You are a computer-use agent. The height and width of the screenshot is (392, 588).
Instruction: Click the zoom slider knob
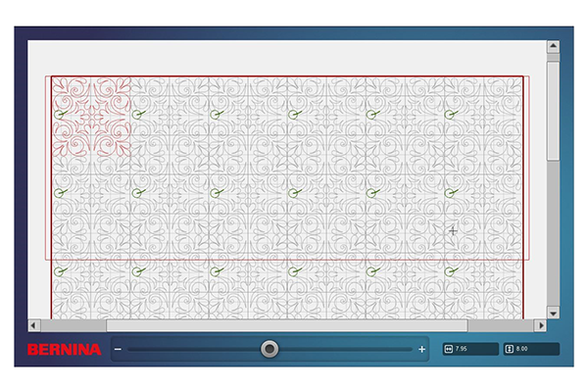click(269, 349)
